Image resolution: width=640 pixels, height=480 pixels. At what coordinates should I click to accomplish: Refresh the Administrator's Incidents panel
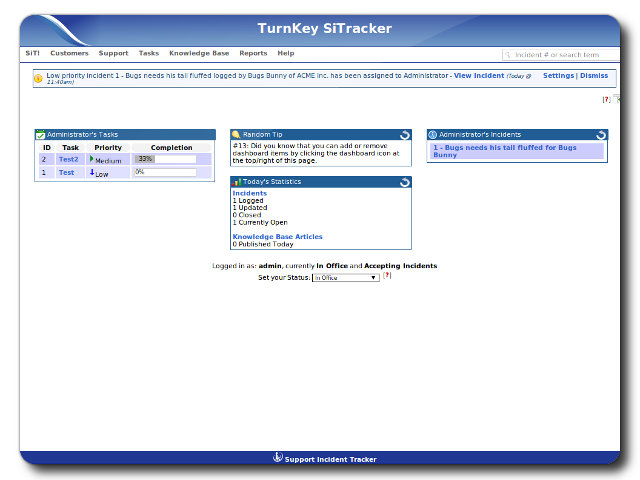click(x=601, y=135)
